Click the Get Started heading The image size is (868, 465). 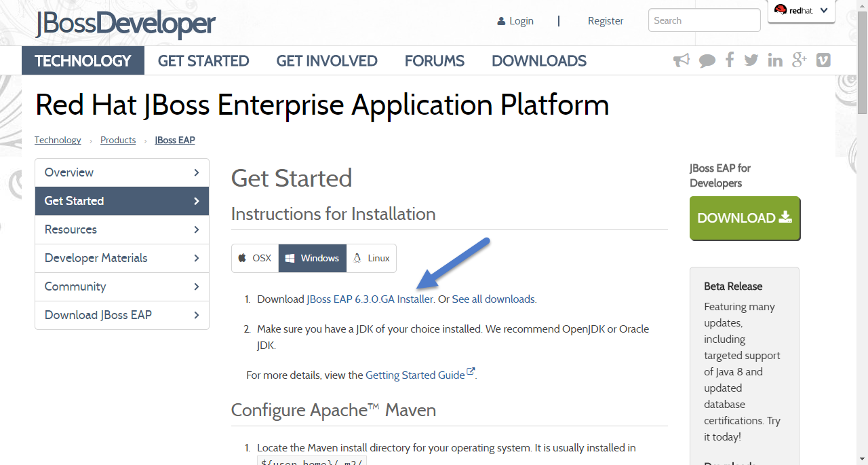click(x=292, y=178)
